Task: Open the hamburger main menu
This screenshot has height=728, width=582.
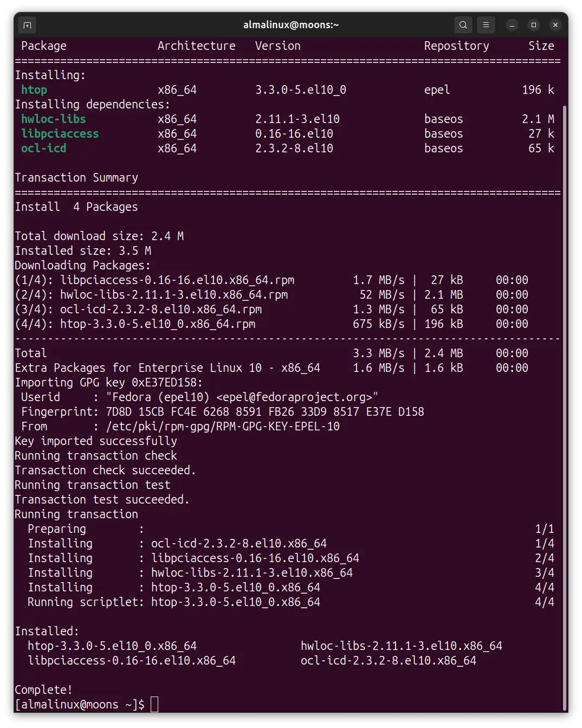Action: (x=486, y=25)
